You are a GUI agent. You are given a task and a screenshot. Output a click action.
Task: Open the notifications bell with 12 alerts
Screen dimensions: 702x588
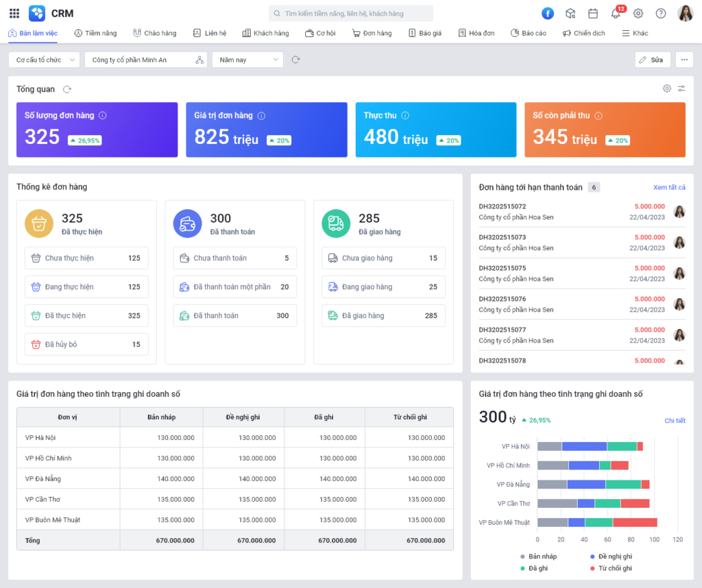pyautogui.click(x=616, y=14)
